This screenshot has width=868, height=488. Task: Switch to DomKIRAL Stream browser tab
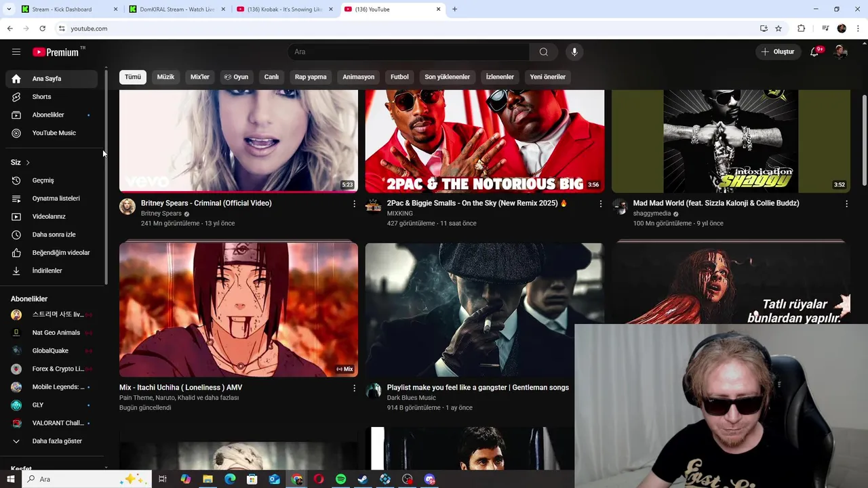[x=176, y=9]
